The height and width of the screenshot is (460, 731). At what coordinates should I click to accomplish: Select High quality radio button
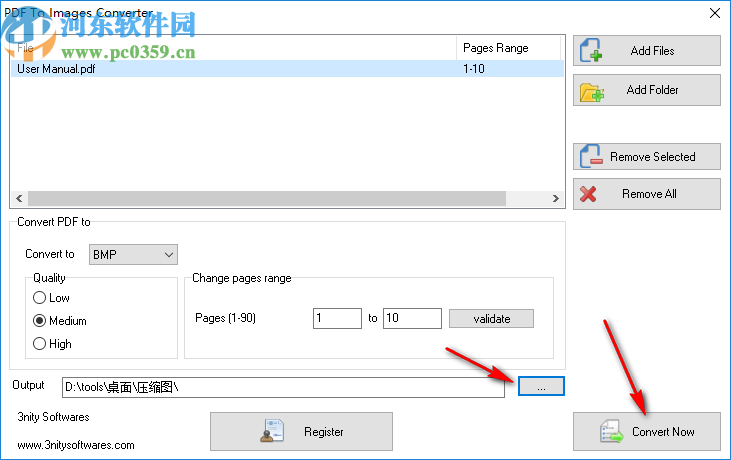tap(40, 344)
